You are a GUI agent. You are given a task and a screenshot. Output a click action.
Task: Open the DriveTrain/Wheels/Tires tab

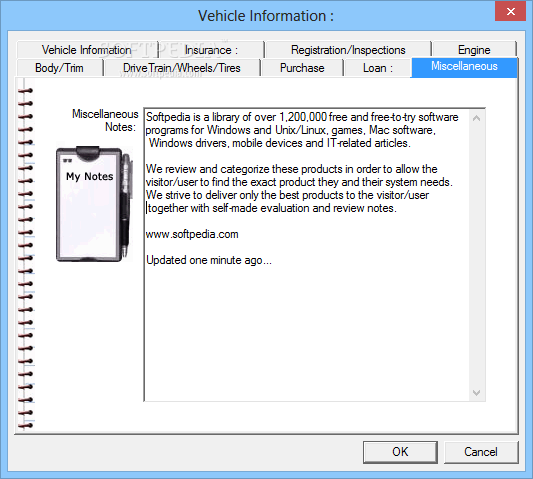[x=182, y=68]
